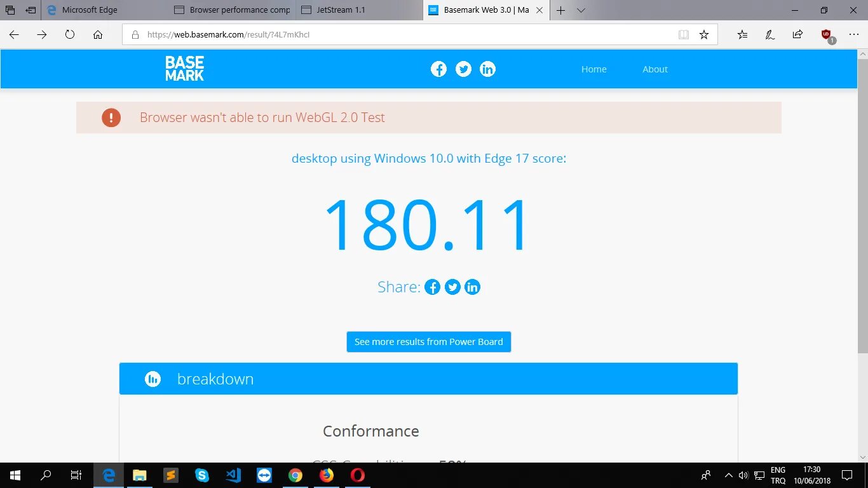Viewport: 868px width, 488px height.
Task: Click the breakdown chart icon
Action: (153, 379)
